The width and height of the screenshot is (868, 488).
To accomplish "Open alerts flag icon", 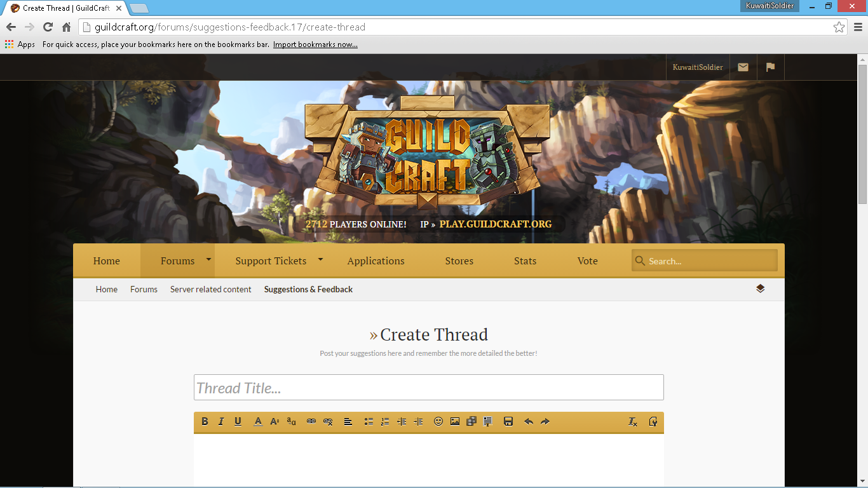I will coord(770,67).
